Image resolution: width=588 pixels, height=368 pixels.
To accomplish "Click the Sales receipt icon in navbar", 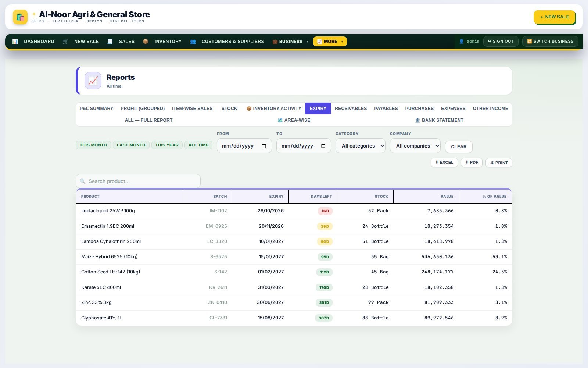I will [110, 42].
